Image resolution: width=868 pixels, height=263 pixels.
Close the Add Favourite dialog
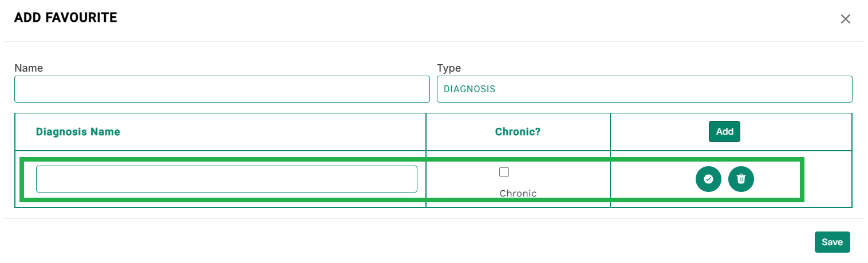[x=845, y=19]
